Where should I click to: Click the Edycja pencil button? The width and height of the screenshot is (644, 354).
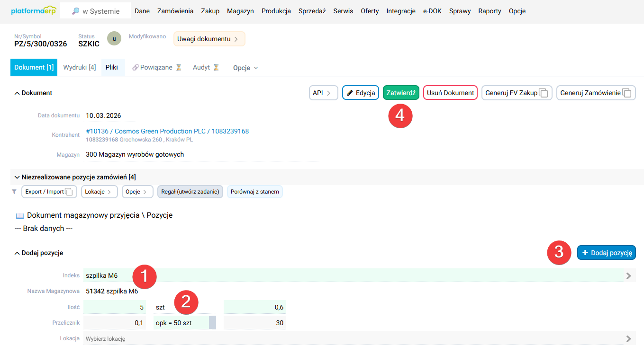coord(361,93)
